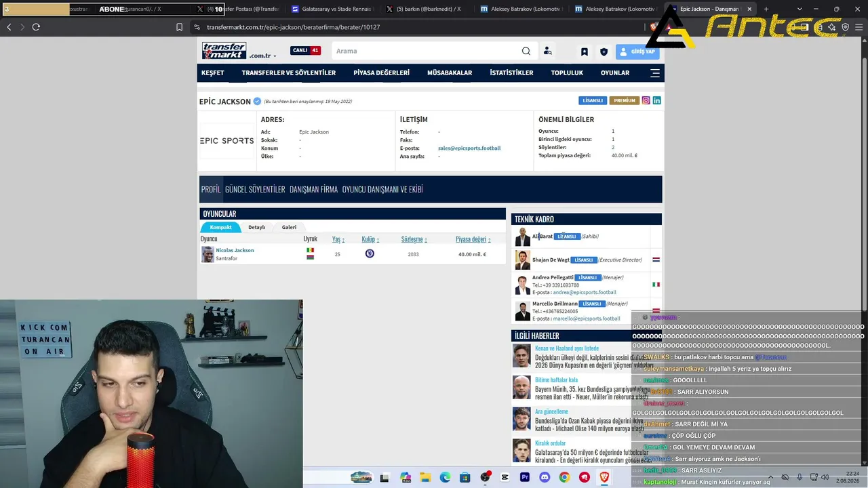Open the detailed person search icon
Screen dimensions: 868x488
point(548,51)
